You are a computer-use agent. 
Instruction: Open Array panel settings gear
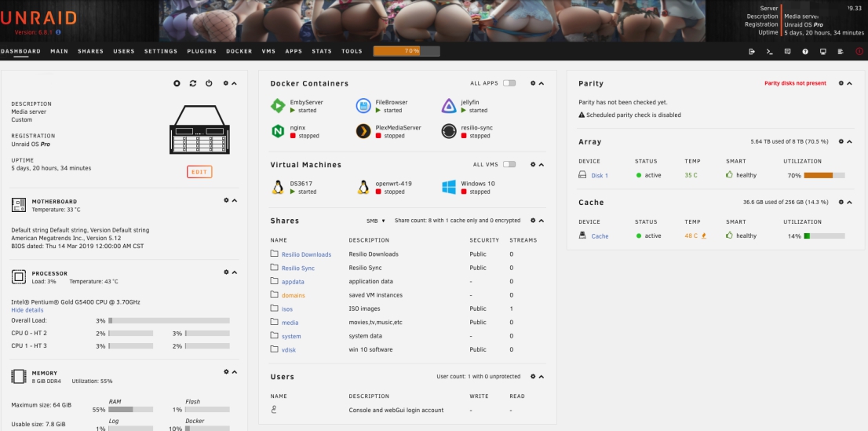click(x=841, y=141)
